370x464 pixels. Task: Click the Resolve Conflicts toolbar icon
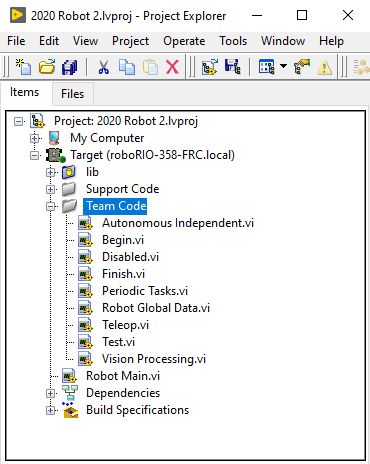click(302, 67)
